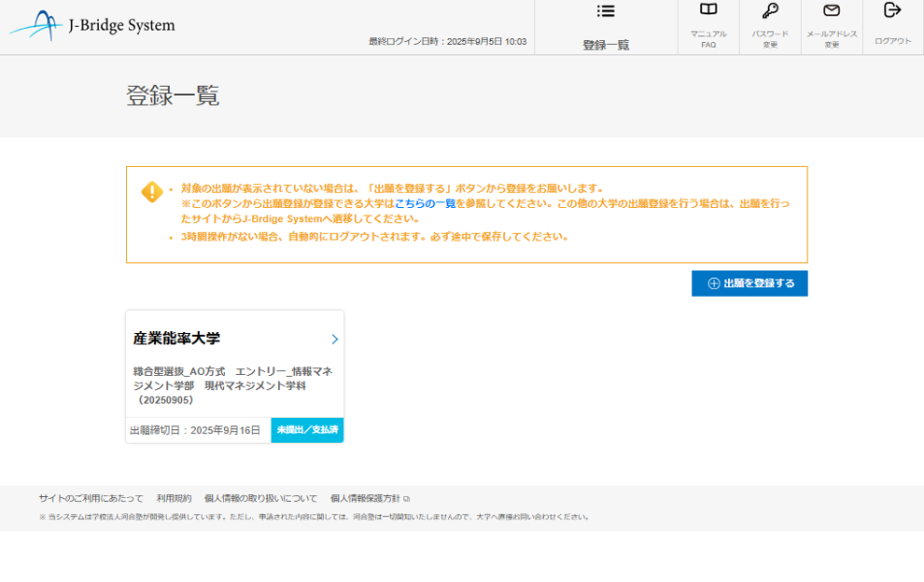Image resolution: width=924 pixels, height=582 pixels.
Task: Open 個人情報の取り扱いについて footer link
Action: pos(260,499)
